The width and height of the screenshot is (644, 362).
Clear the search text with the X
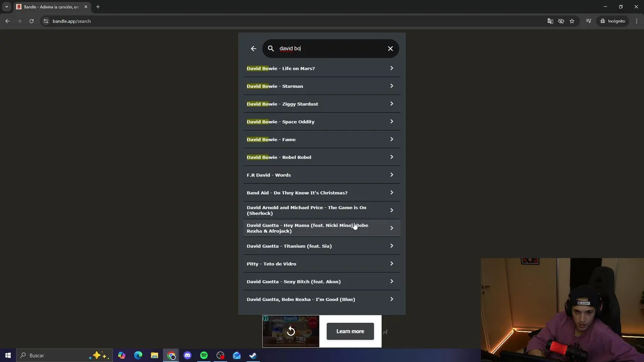(390, 49)
